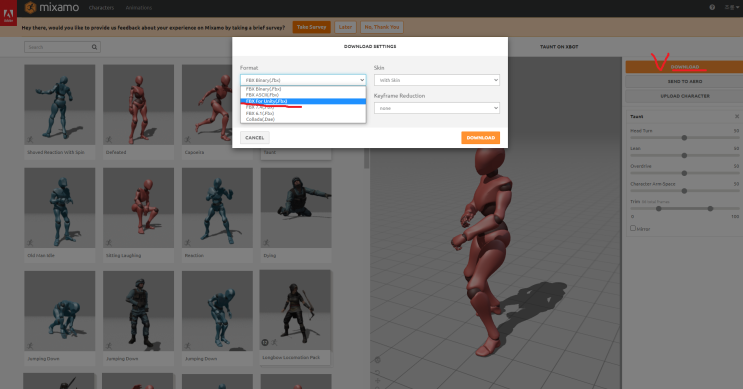Toggle the Mirror checkbox
Image resolution: width=743 pixels, height=389 pixels.
click(633, 228)
